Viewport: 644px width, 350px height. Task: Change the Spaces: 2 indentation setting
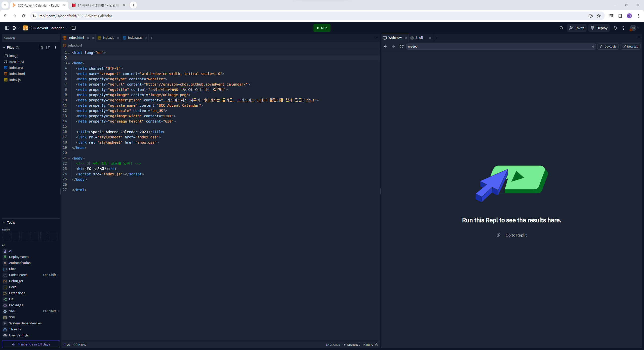352,345
